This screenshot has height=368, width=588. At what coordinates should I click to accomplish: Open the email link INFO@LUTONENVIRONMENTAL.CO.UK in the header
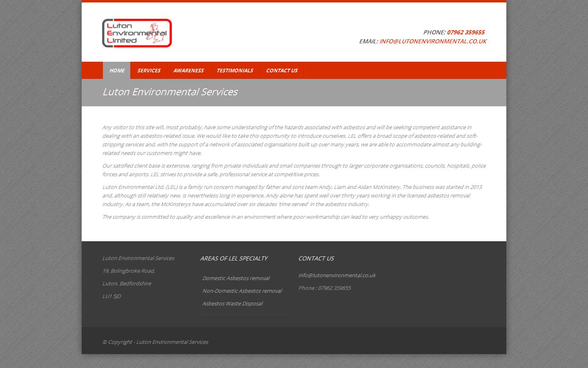[433, 41]
